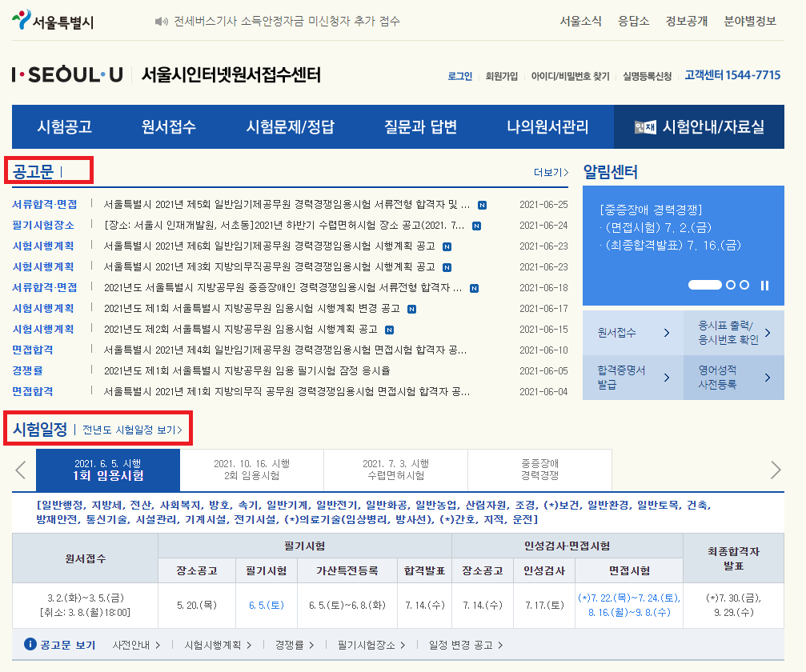Select the 1회 임용시험 schedule tab
Viewport: 806px width, 672px height.
click(x=108, y=470)
